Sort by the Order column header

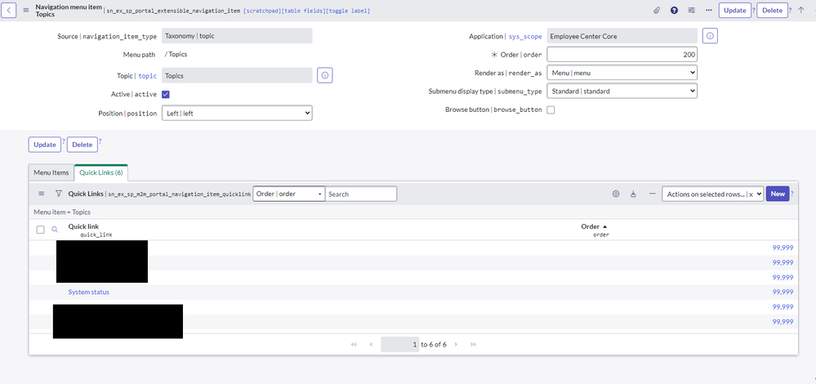(x=590, y=226)
